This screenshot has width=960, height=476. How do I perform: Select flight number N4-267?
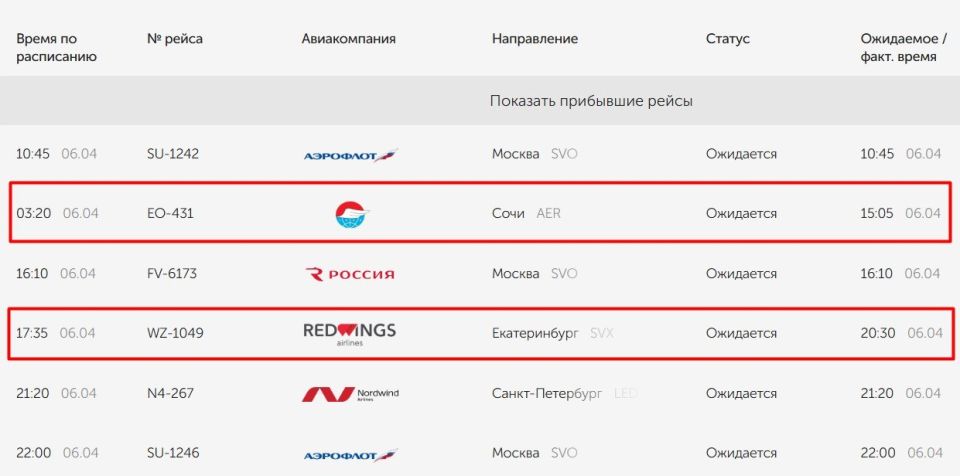coord(170,393)
